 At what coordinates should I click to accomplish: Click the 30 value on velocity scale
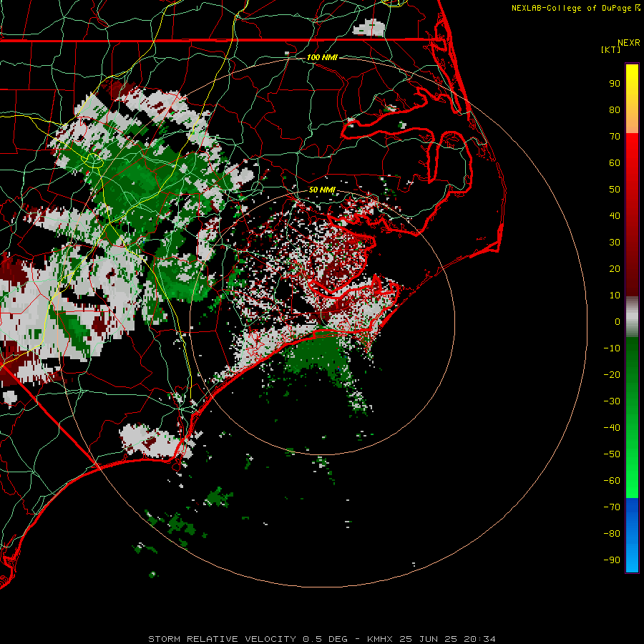pyautogui.click(x=615, y=243)
